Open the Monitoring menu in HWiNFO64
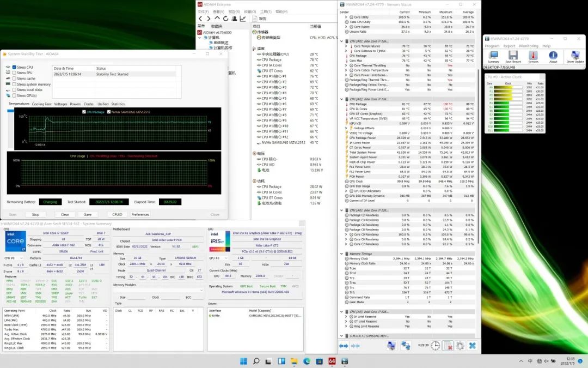The width and height of the screenshot is (588, 368). pyautogui.click(x=528, y=46)
